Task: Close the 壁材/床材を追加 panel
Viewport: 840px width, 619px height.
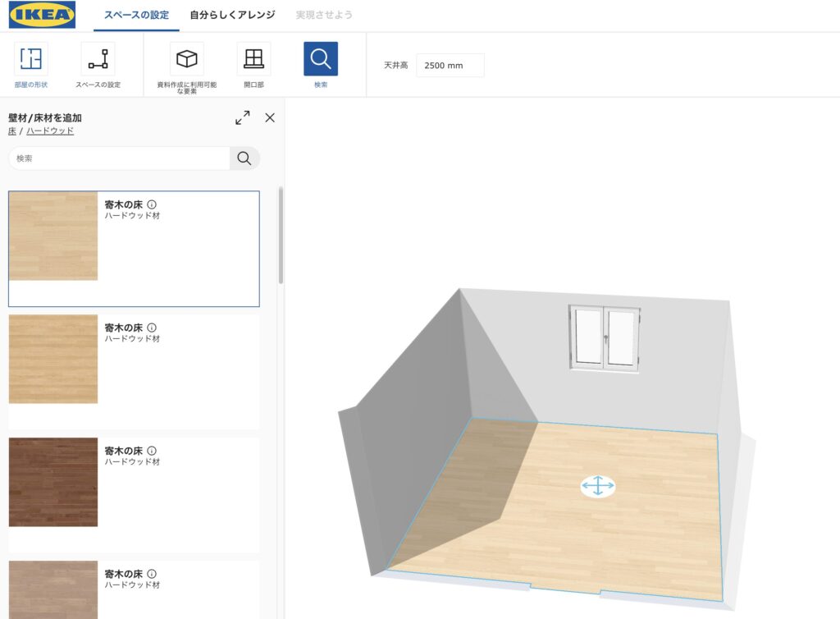Action: [270, 117]
